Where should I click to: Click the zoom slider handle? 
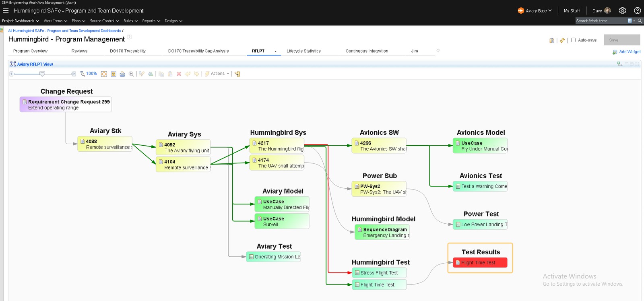(42, 74)
